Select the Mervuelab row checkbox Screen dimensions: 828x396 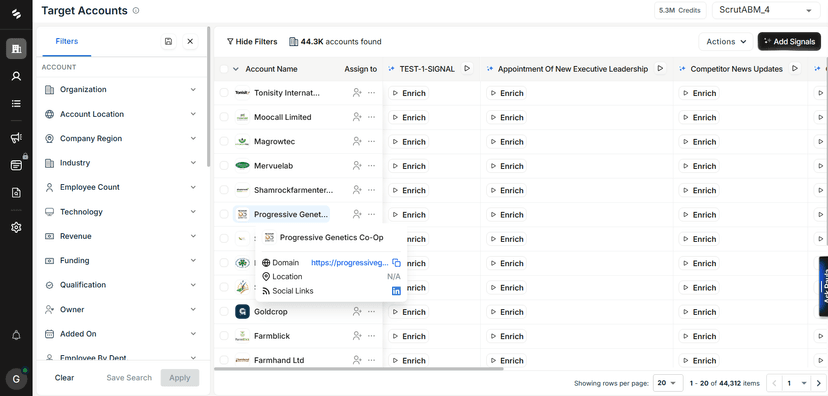click(224, 165)
